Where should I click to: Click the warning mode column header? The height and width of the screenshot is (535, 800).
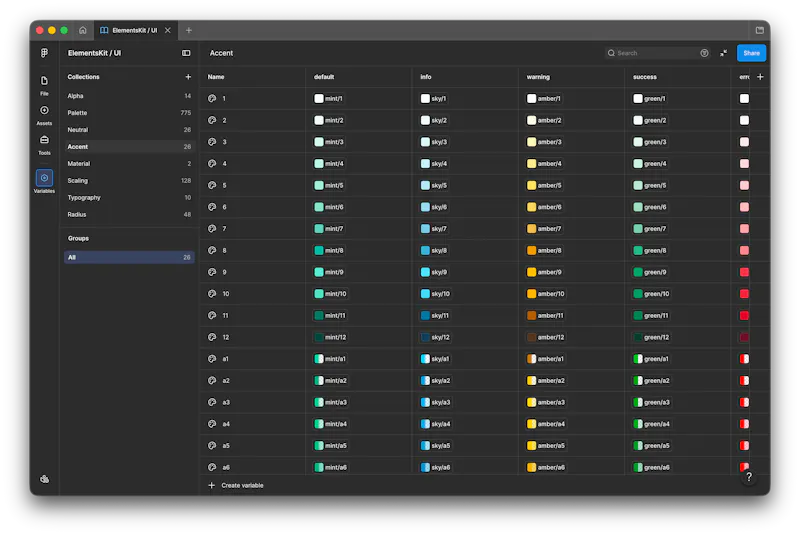538,77
